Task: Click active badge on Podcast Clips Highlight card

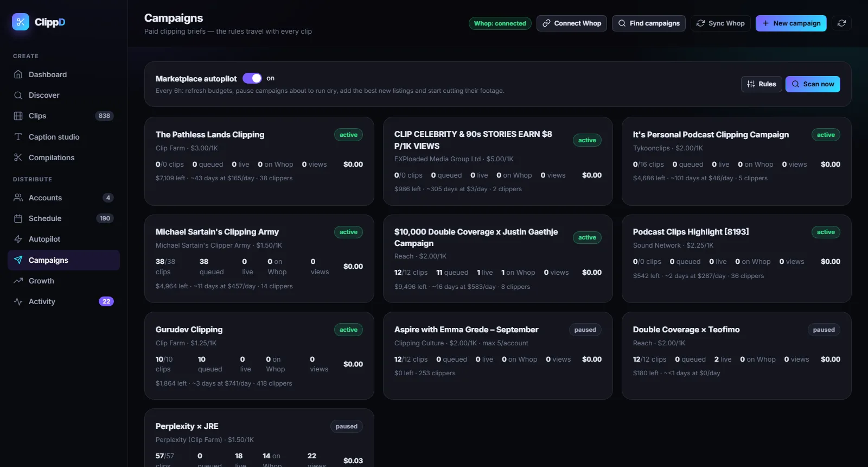Action: [x=826, y=232]
